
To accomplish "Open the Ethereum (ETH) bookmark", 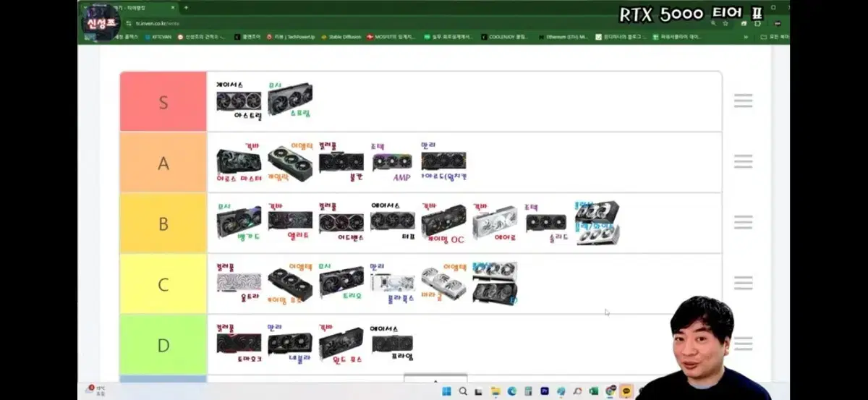I will tap(563, 37).
